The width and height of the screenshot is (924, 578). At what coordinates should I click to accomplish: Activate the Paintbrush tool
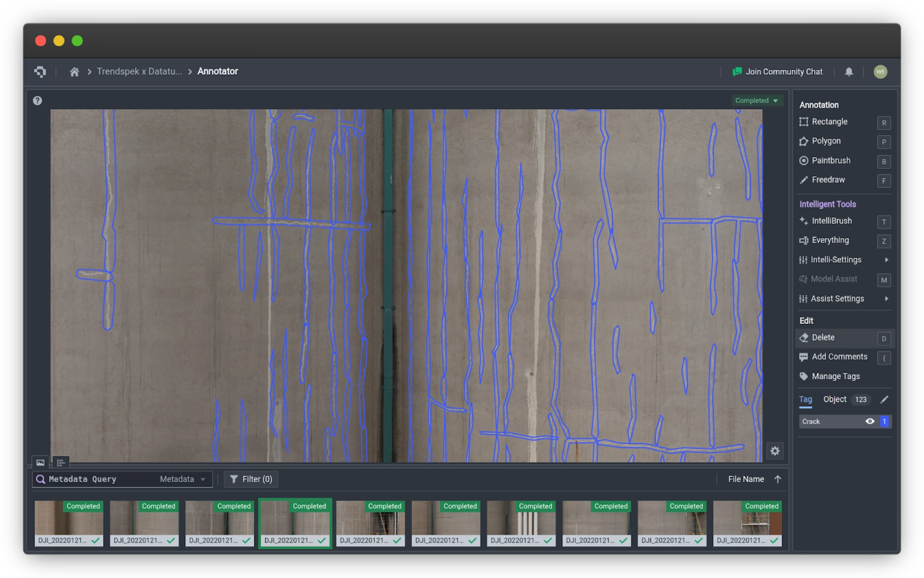831,160
